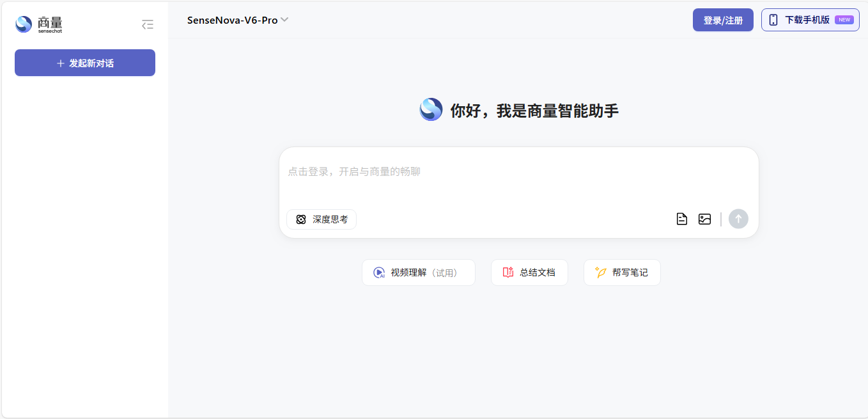Open the SenseNova-V6-Pro model dropdown
Screen dimensions: 868x419
click(238, 20)
